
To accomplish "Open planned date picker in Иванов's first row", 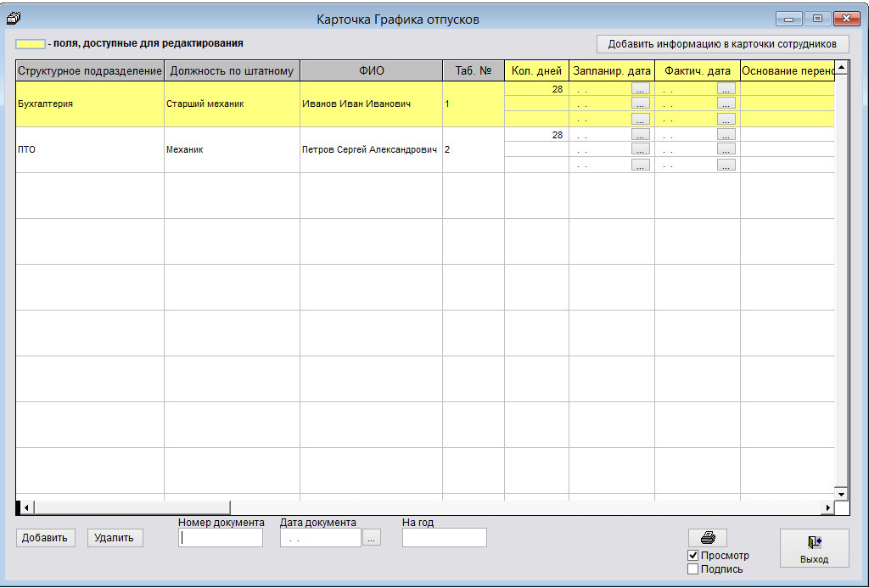I will (x=641, y=88).
